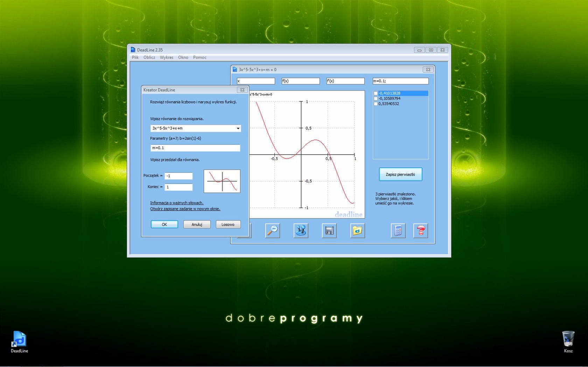The height and width of the screenshot is (367, 588).
Task: Open the Okno menu
Action: (183, 57)
